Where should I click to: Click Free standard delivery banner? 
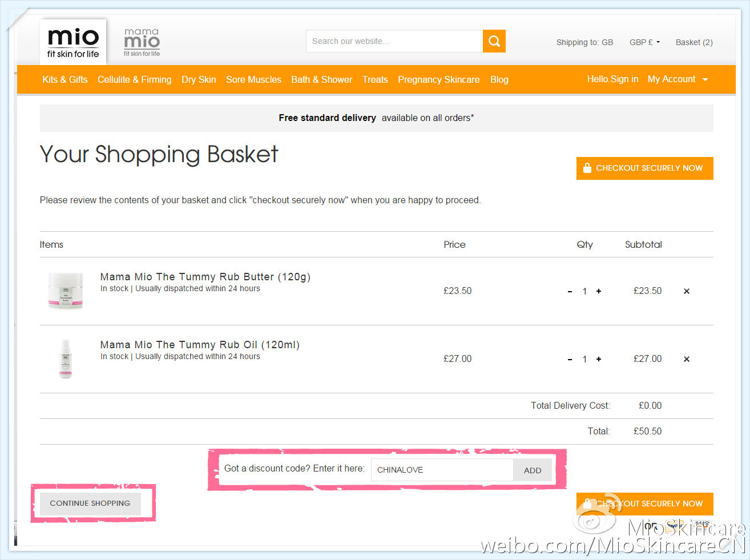377,118
